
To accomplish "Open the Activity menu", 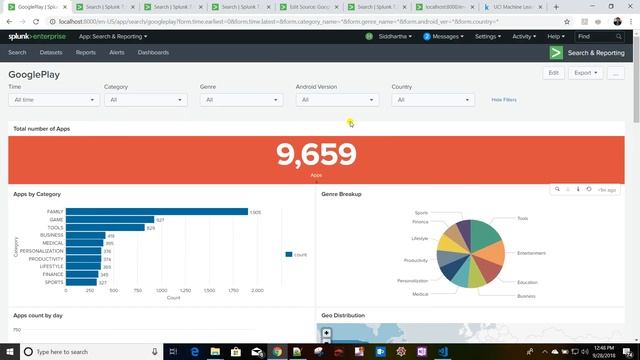I will point(524,36).
